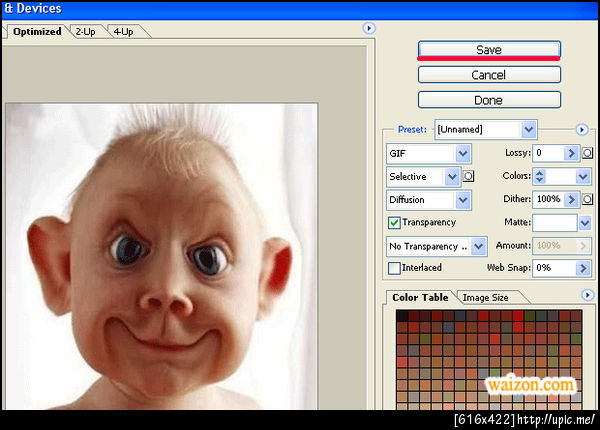Viewport: 600px width, 430px height.
Task: Click the top-right swatch in the Color Table
Action: point(576,316)
